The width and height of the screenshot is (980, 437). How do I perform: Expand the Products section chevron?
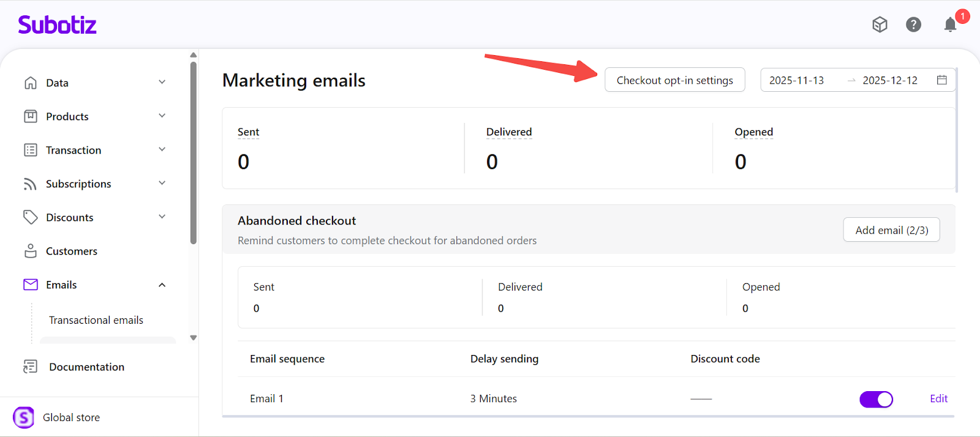[x=162, y=116]
